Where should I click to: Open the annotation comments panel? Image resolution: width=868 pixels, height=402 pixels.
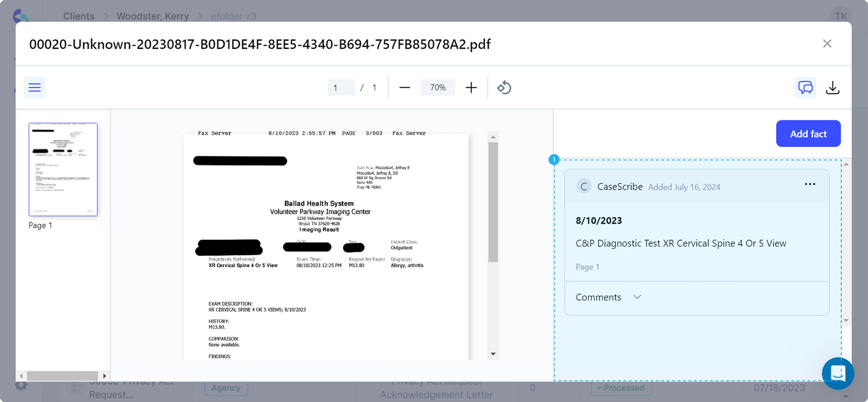[x=805, y=87]
